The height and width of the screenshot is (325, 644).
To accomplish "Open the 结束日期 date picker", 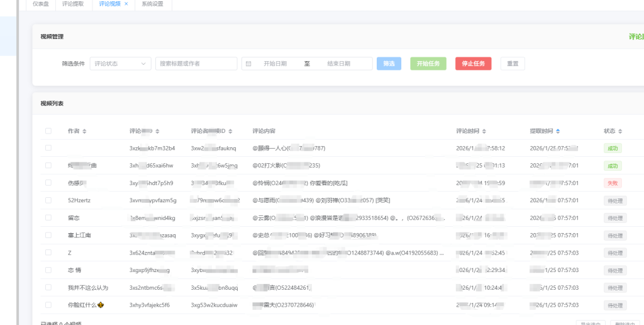I will [341, 64].
